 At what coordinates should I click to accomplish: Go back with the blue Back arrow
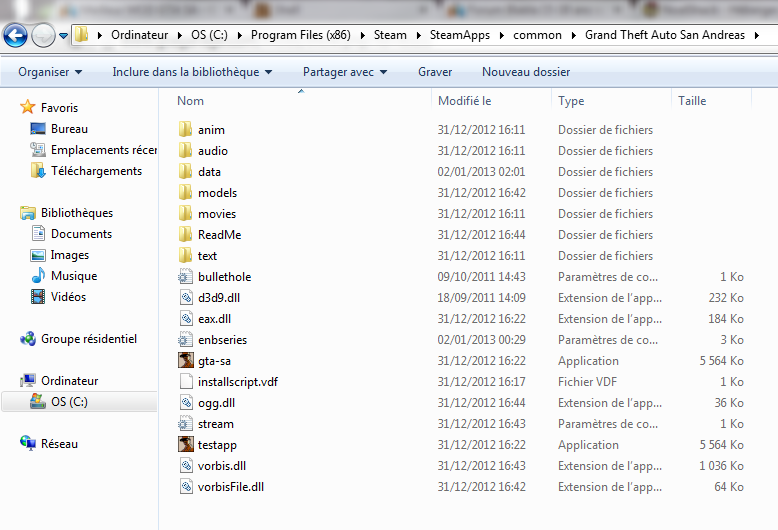click(15, 35)
